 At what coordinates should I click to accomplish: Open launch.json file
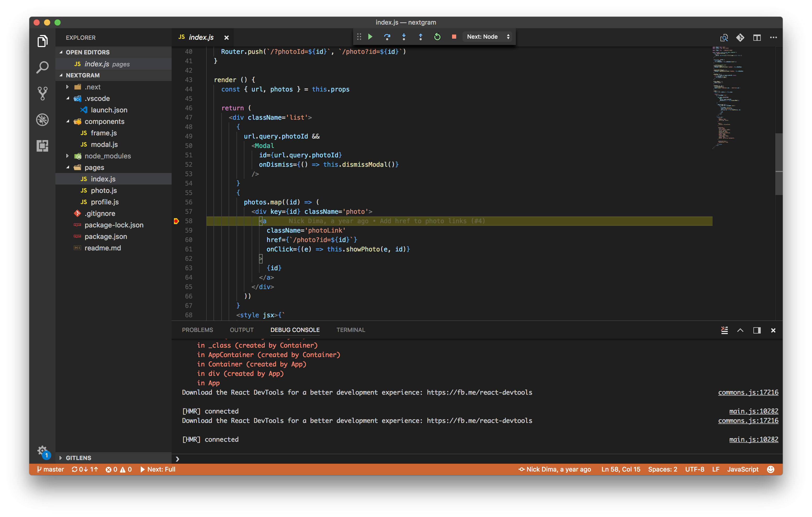(113, 110)
